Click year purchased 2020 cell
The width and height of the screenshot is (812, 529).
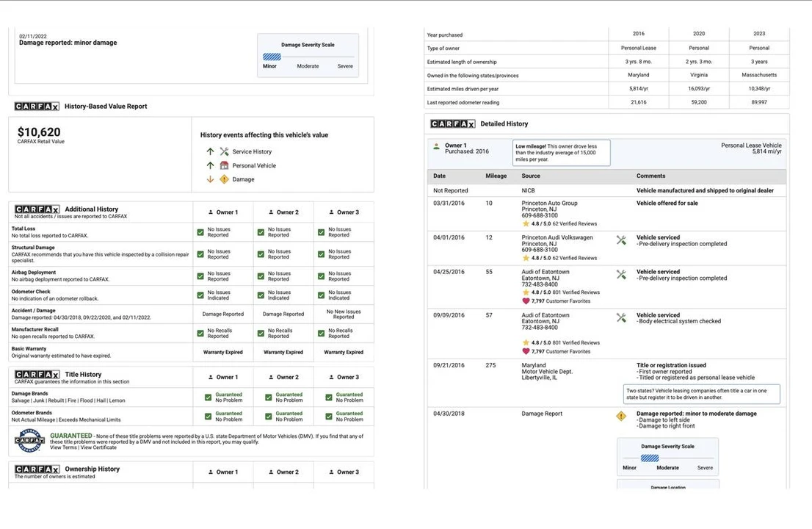(x=699, y=34)
